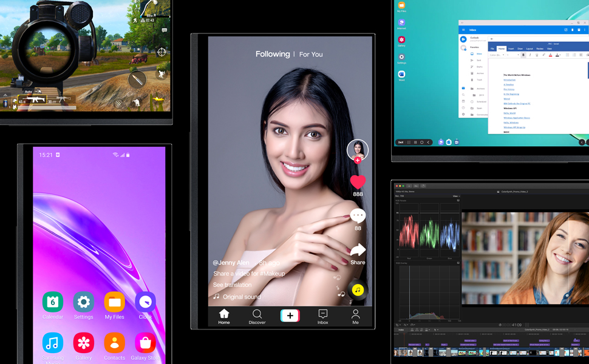The image size is (589, 364).
Task: Open the Word Review tab
Action: pos(540,49)
